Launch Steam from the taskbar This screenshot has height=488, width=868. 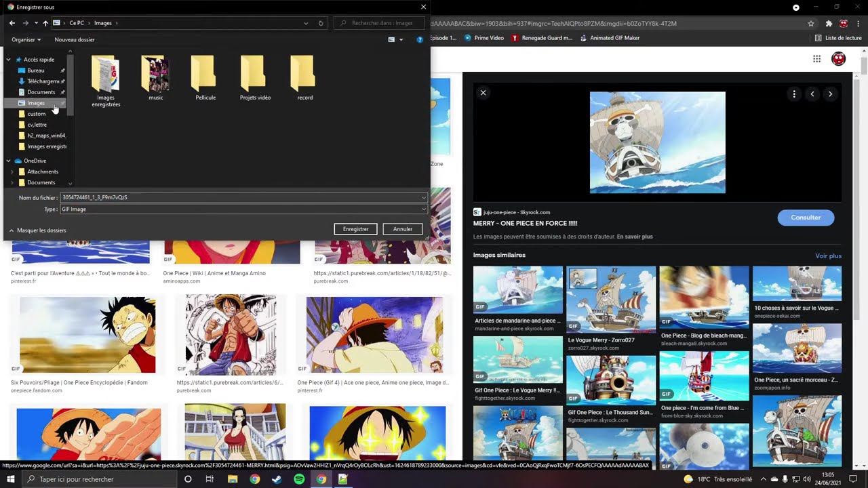click(277, 479)
